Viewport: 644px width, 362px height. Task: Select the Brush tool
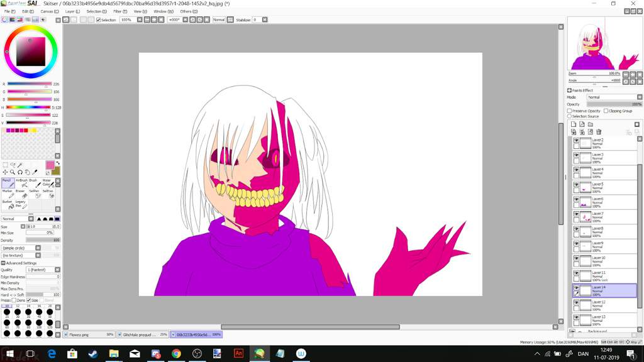click(x=35, y=183)
